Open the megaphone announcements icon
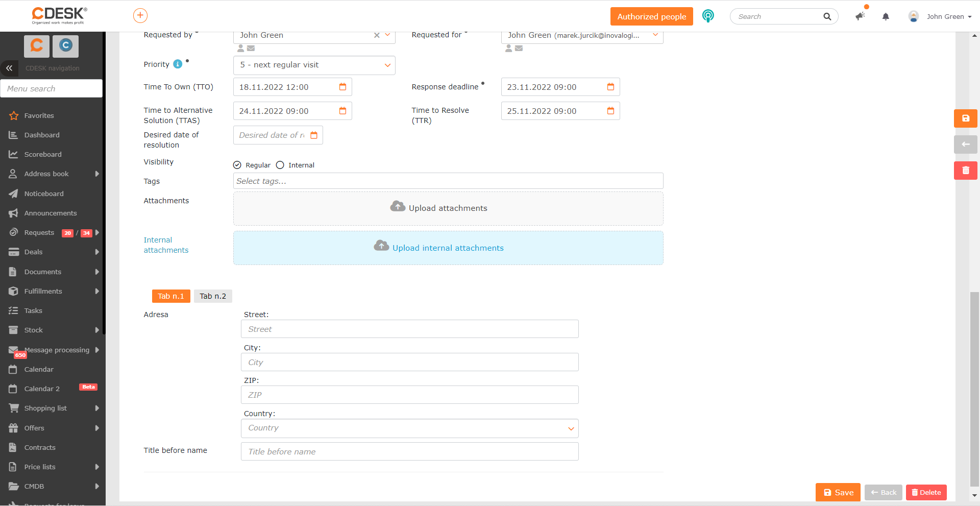This screenshot has height=506, width=980. pos(860,16)
